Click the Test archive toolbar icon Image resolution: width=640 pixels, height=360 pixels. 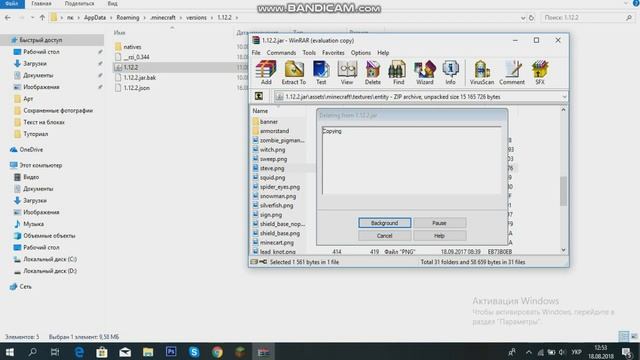321,73
